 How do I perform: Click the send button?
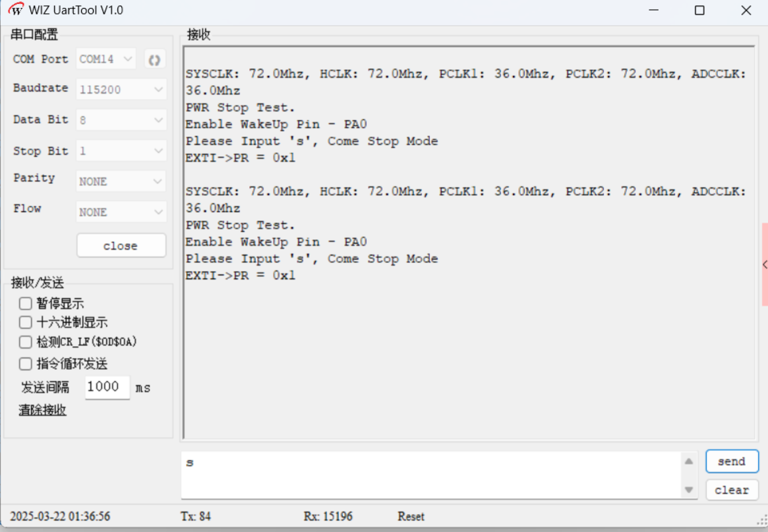pos(732,461)
